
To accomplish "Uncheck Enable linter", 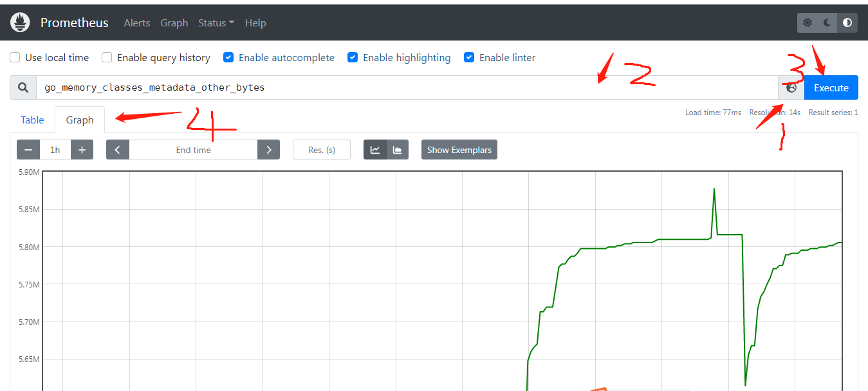I will click(x=469, y=57).
